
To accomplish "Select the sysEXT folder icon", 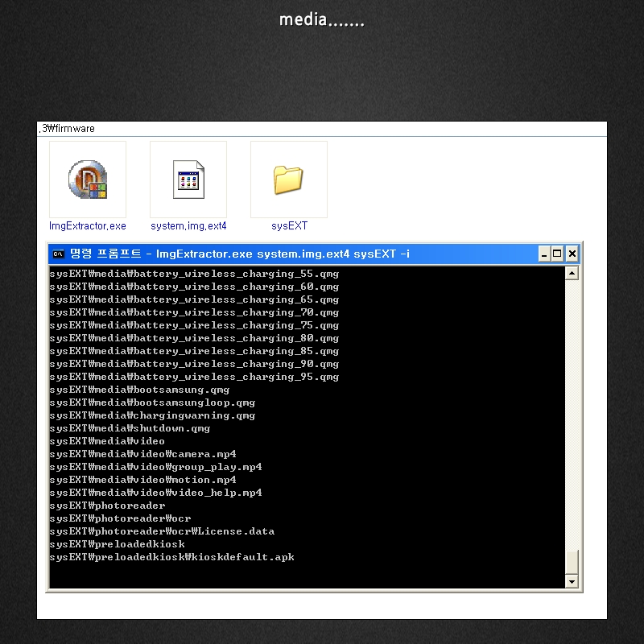I will (x=288, y=180).
